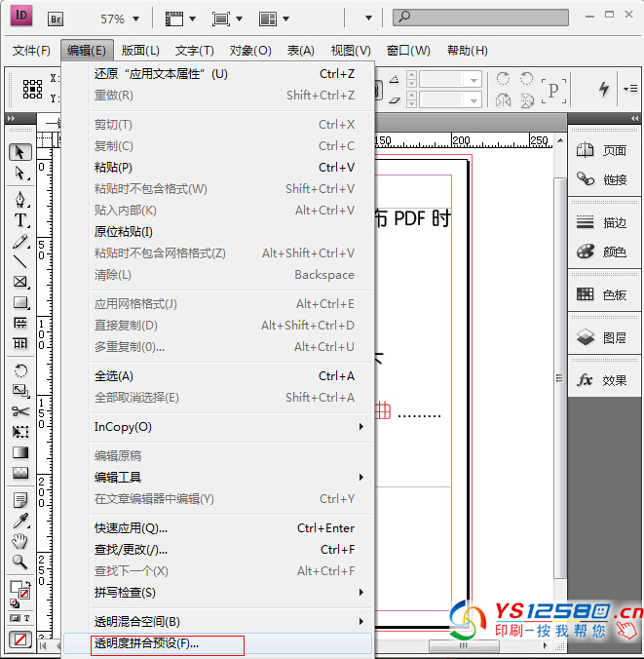Open the Swatches (色板) panel
The image size is (644, 659).
pyautogui.click(x=602, y=294)
